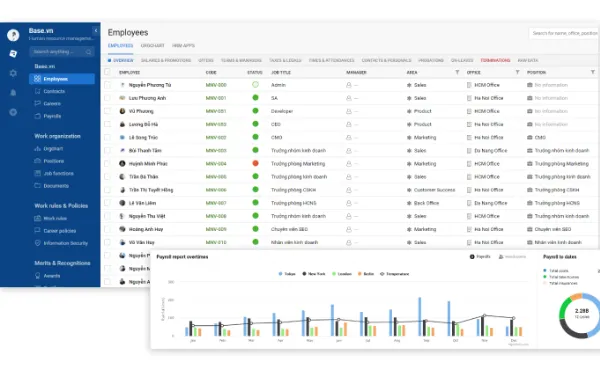Click the user avatar at top left
Image resolution: width=600 pixels, height=375 pixels.
[x=13, y=35]
